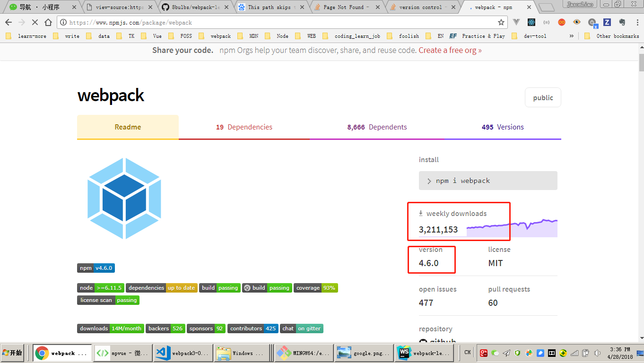Click the address bar URL field
Viewport: 644px width, 363px height.
[x=281, y=22]
